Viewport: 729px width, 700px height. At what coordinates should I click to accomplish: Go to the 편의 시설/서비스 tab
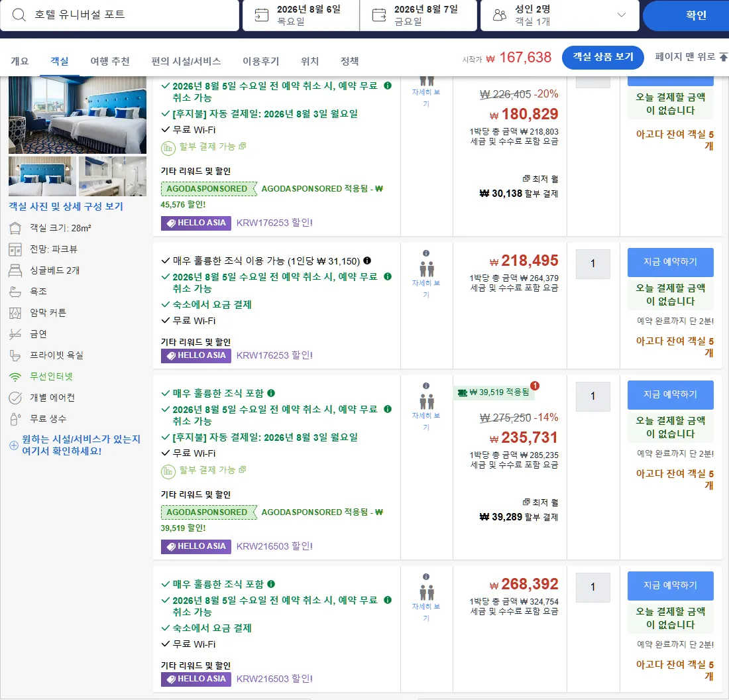186,61
